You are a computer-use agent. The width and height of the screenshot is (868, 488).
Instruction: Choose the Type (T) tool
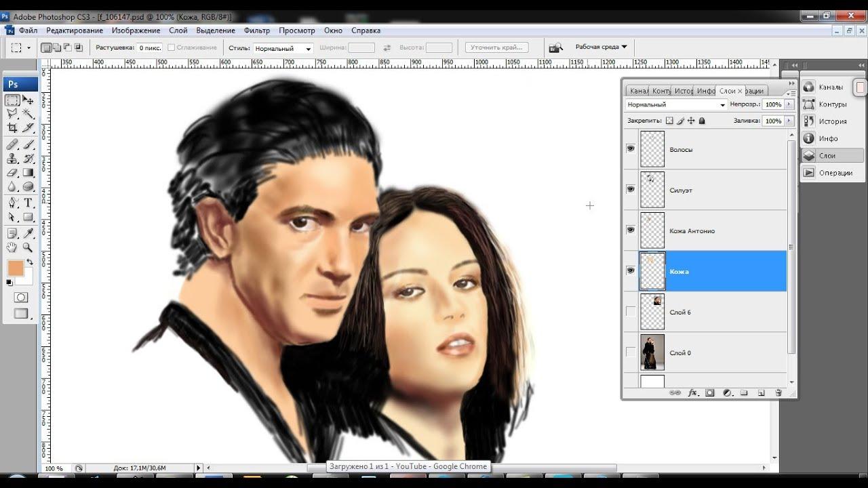tap(28, 203)
